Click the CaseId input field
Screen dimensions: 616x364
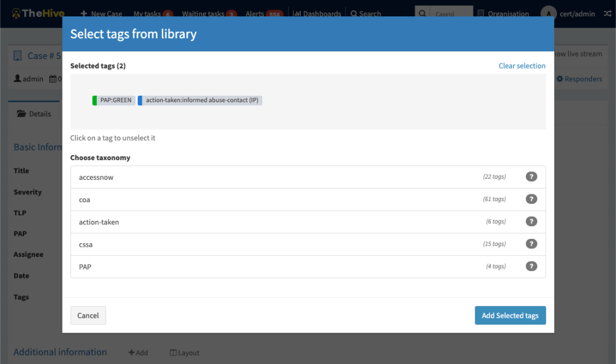coord(450,13)
